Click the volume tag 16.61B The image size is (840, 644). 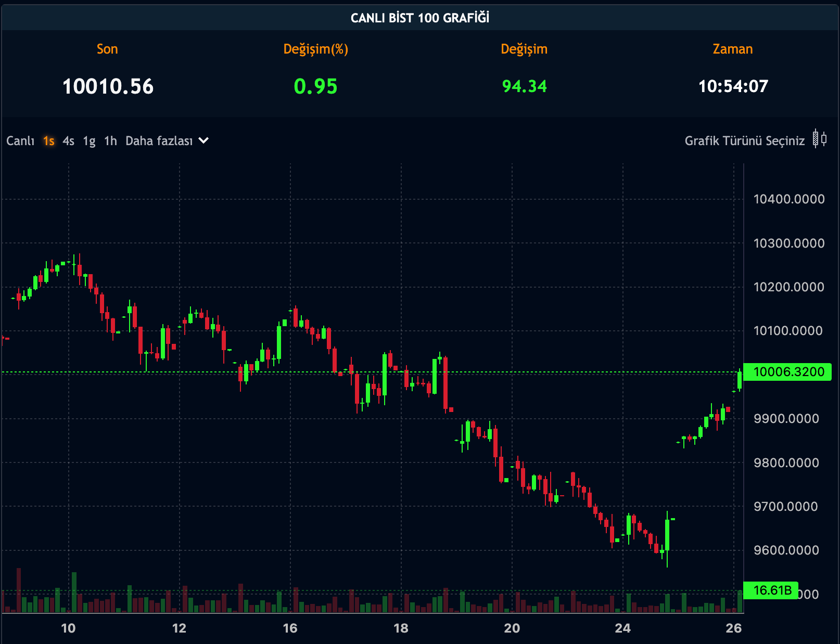pyautogui.click(x=771, y=590)
